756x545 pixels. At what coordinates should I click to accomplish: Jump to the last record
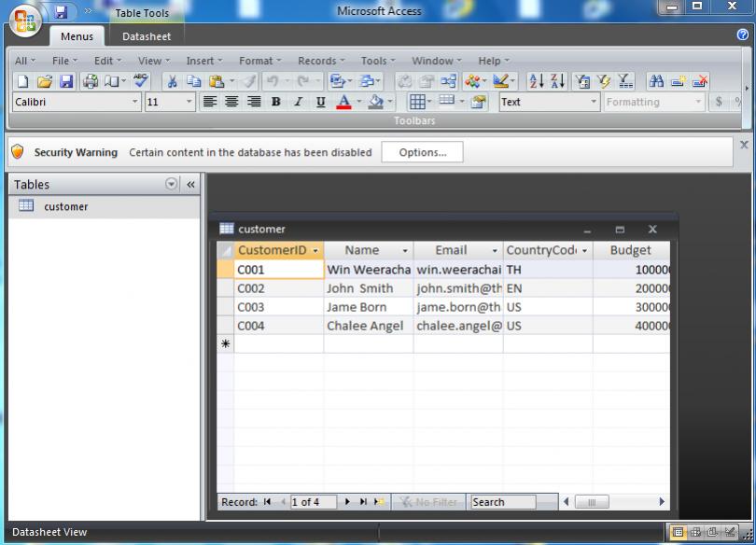(x=363, y=502)
